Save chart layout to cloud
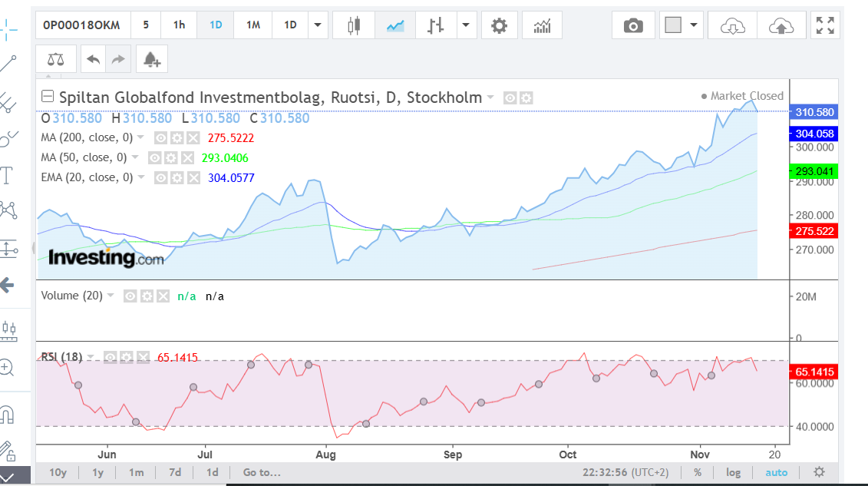The height and width of the screenshot is (486, 868). click(781, 25)
